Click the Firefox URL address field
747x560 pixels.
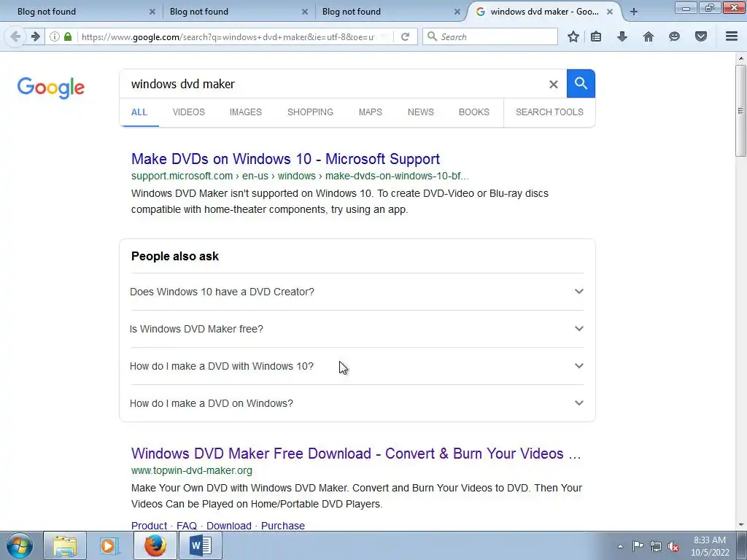228,36
